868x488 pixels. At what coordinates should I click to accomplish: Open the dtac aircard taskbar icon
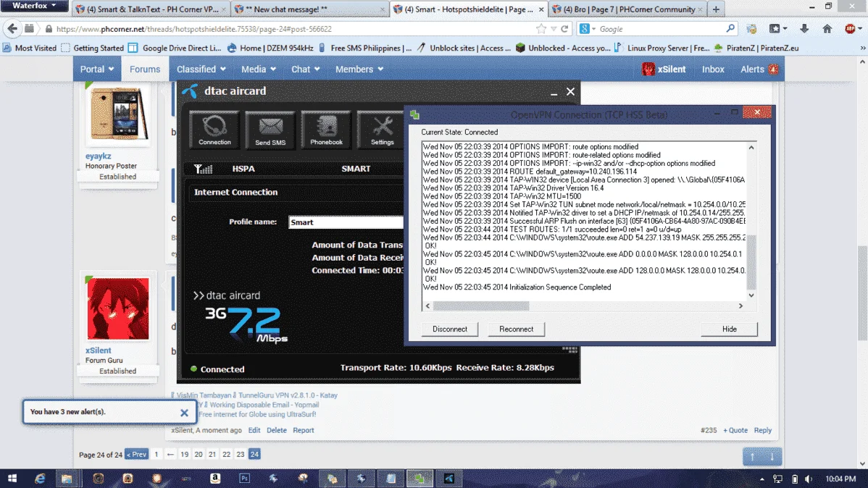pyautogui.click(x=449, y=479)
